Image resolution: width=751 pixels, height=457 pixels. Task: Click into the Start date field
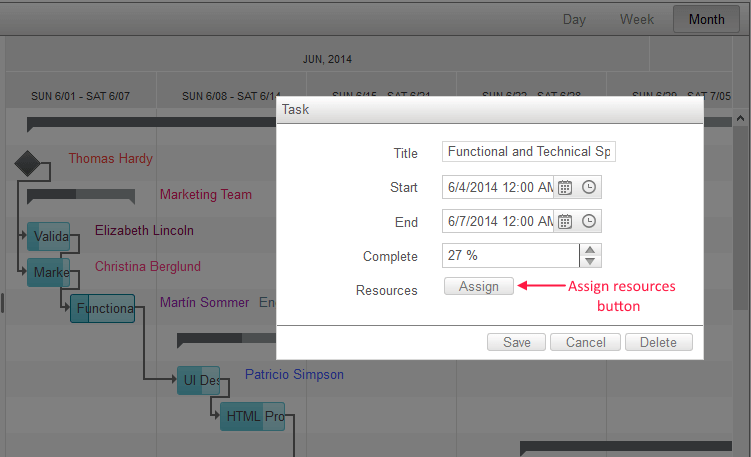coord(498,187)
